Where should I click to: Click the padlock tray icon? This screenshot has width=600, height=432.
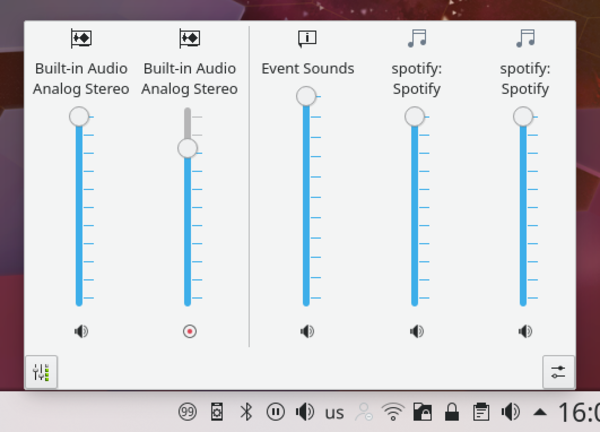pyautogui.click(x=452, y=412)
